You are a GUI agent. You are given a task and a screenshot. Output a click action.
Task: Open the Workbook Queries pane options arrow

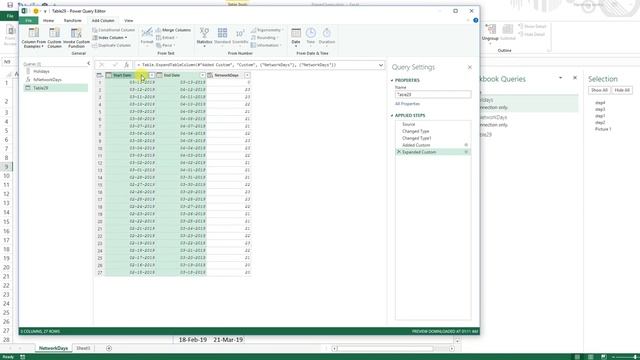(560, 78)
